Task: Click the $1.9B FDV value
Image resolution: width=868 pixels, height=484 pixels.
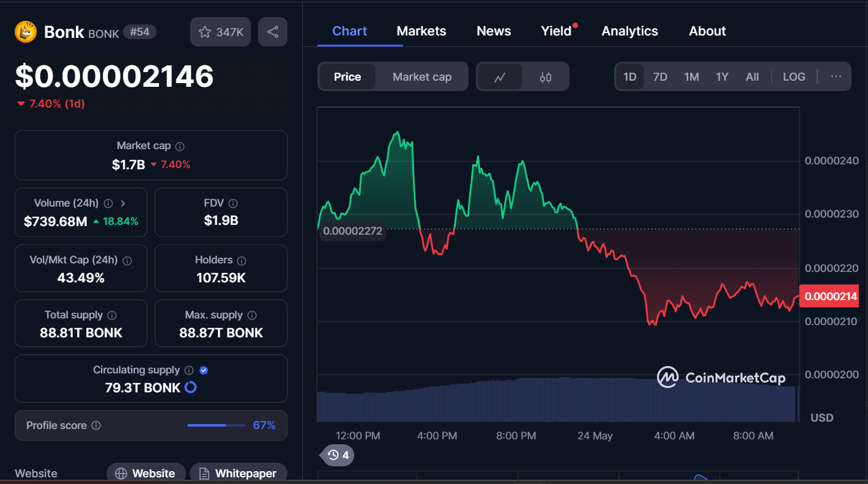Action: 221,221
